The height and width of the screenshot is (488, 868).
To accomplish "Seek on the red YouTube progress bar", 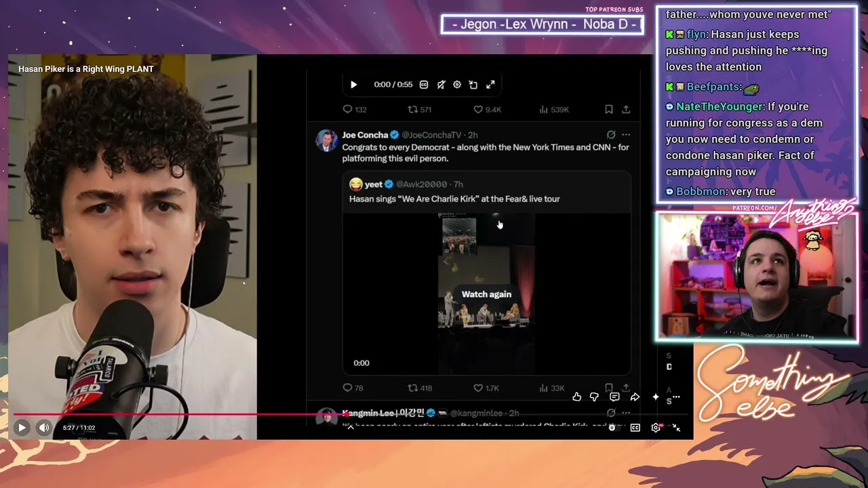I will (351, 414).
